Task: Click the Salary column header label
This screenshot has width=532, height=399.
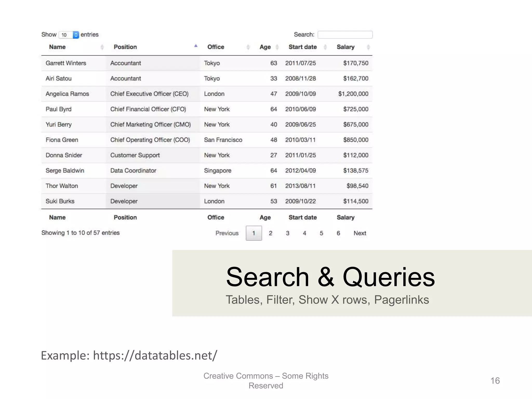Action: pos(345,47)
